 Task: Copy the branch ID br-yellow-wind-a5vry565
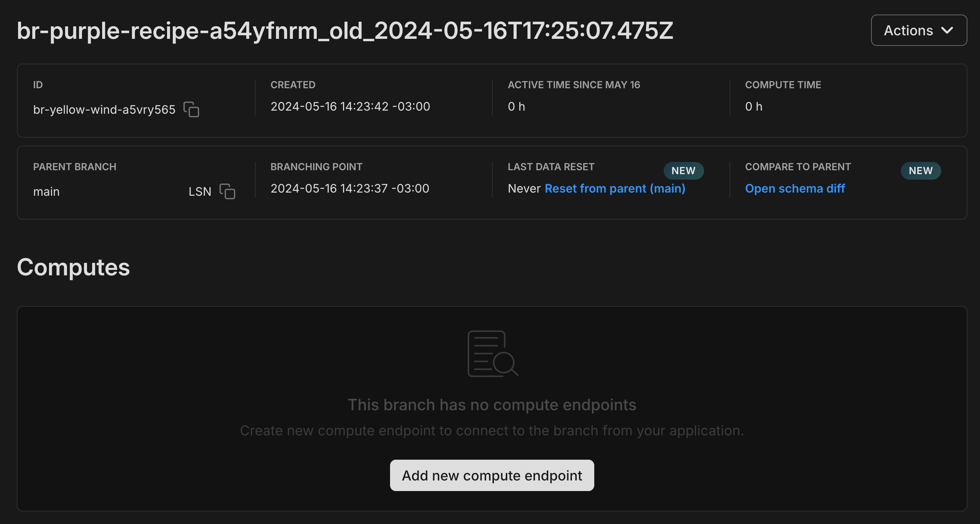(x=191, y=109)
